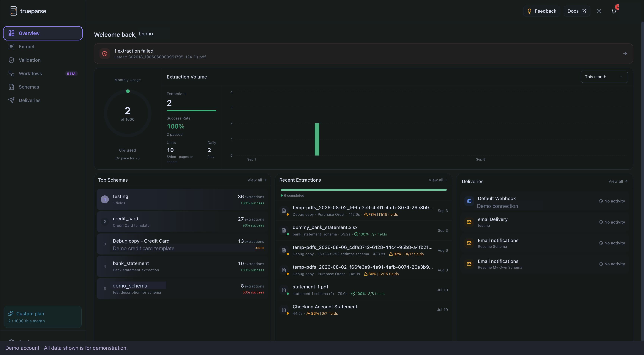
Task: Click the failed extraction red X icon
Action: pos(105,54)
